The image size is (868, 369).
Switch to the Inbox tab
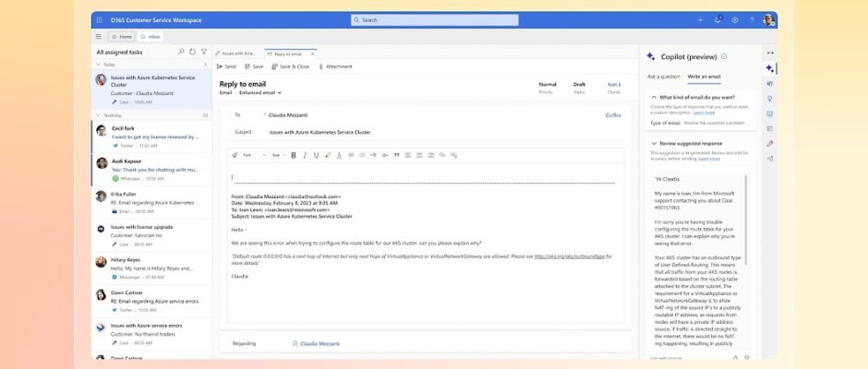click(x=150, y=37)
